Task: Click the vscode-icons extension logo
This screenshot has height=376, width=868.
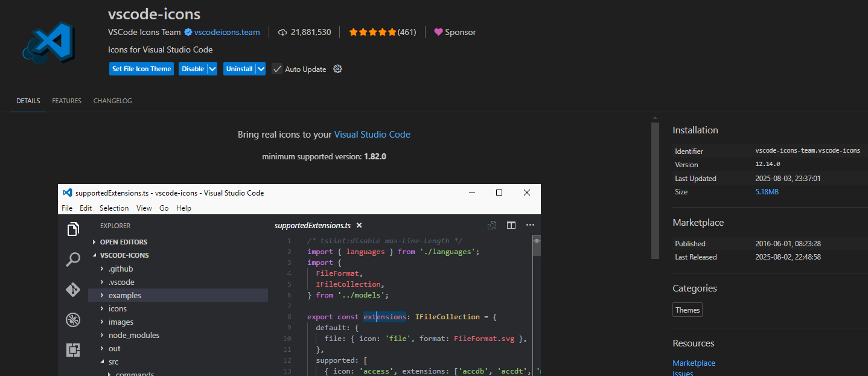Action: pyautogui.click(x=48, y=42)
